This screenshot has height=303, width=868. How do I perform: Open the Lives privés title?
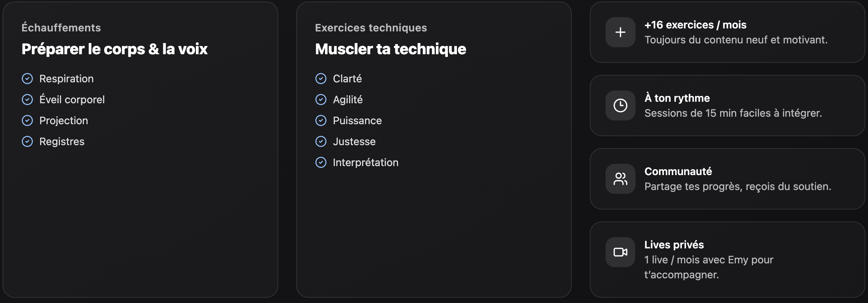[x=674, y=245]
